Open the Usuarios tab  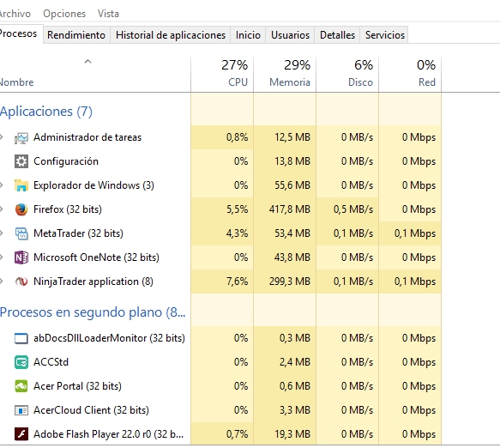click(290, 35)
